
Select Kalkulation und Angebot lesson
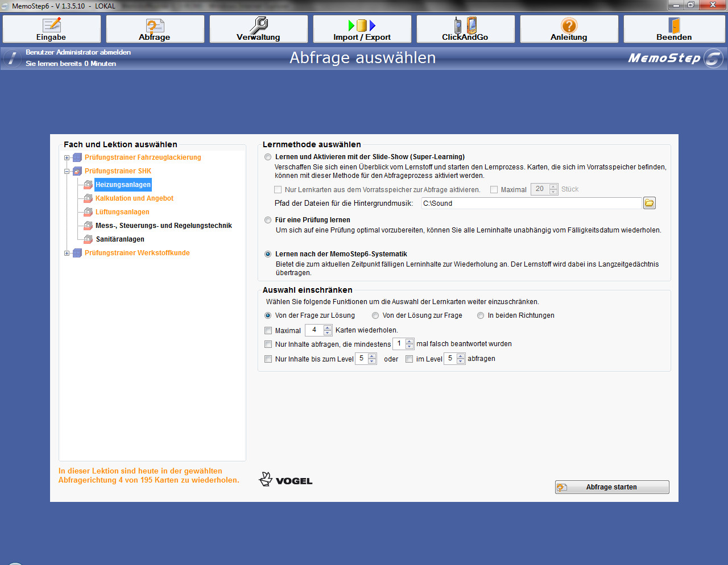point(134,198)
